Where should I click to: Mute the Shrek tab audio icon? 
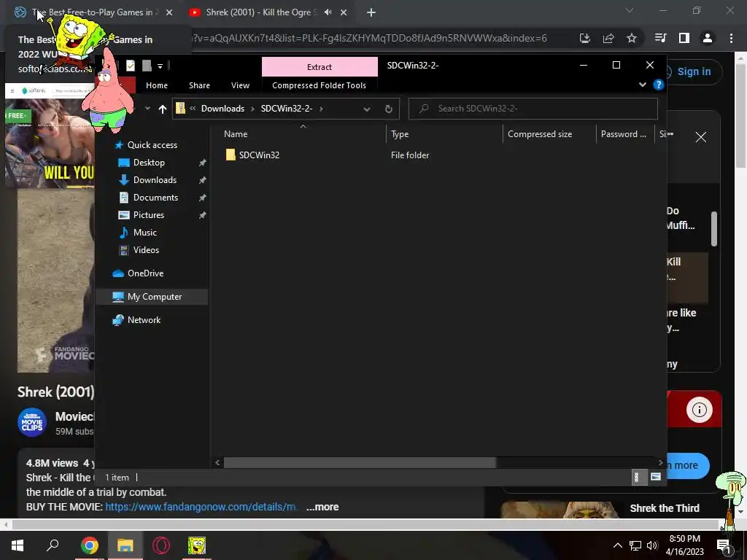(x=328, y=12)
